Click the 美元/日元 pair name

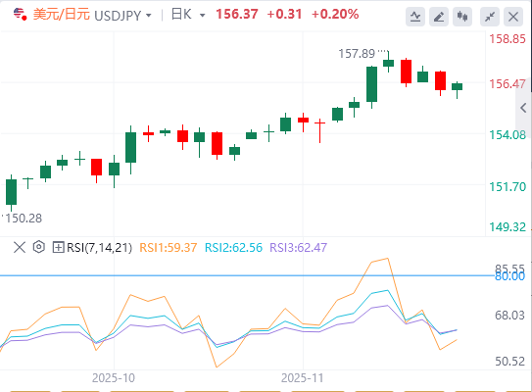62,15
